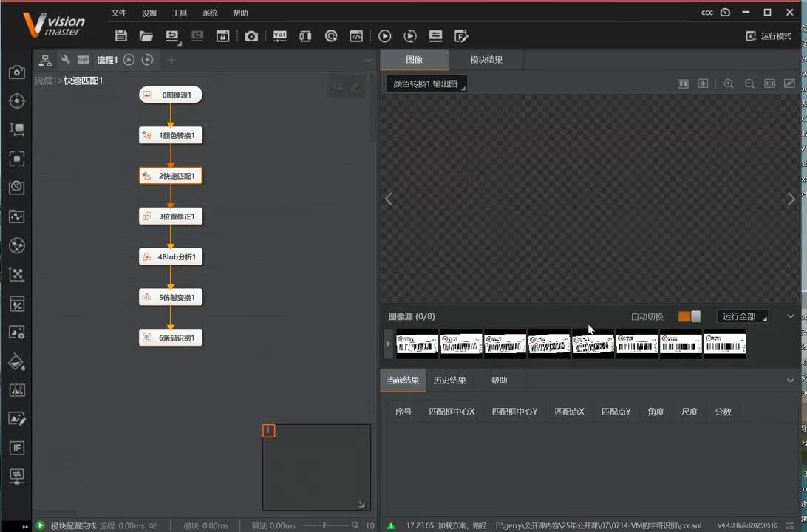Viewport: 807px width, 532px height.
Task: Select the last barcode image thumbnail
Action: (725, 344)
